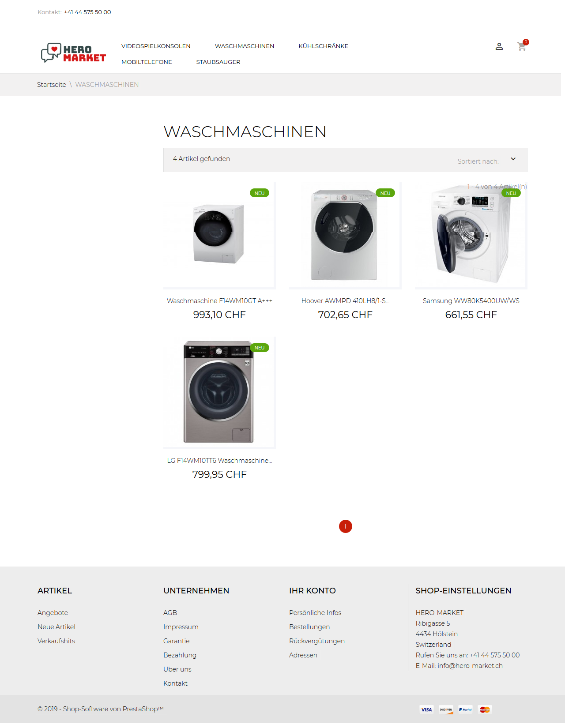Select page 1 pagination button

coord(345,526)
